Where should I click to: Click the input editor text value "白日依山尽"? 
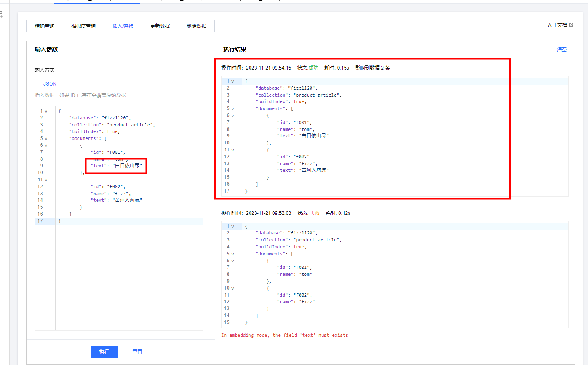[x=127, y=166]
